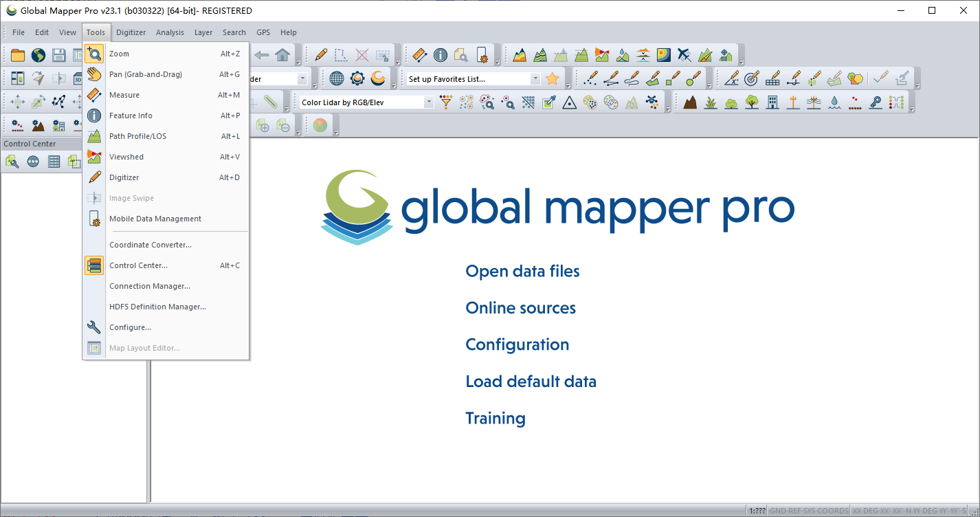The height and width of the screenshot is (517, 980).
Task: Click the Lidar triangle tool icon
Action: click(x=569, y=102)
